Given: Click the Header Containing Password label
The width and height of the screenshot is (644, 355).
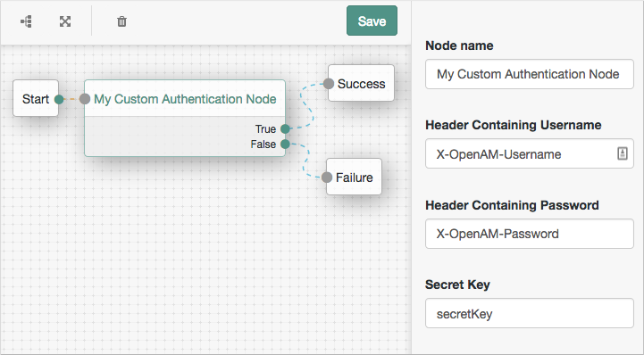Looking at the screenshot, I should tap(512, 205).
